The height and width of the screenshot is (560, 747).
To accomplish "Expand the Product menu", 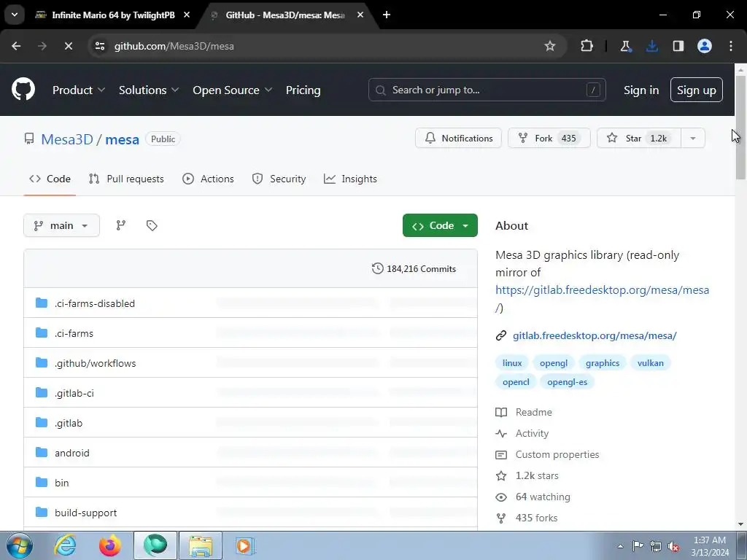I will click(79, 90).
